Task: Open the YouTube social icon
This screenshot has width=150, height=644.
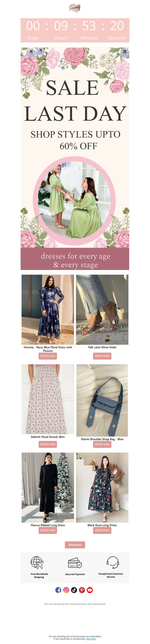Action: pos(90,590)
